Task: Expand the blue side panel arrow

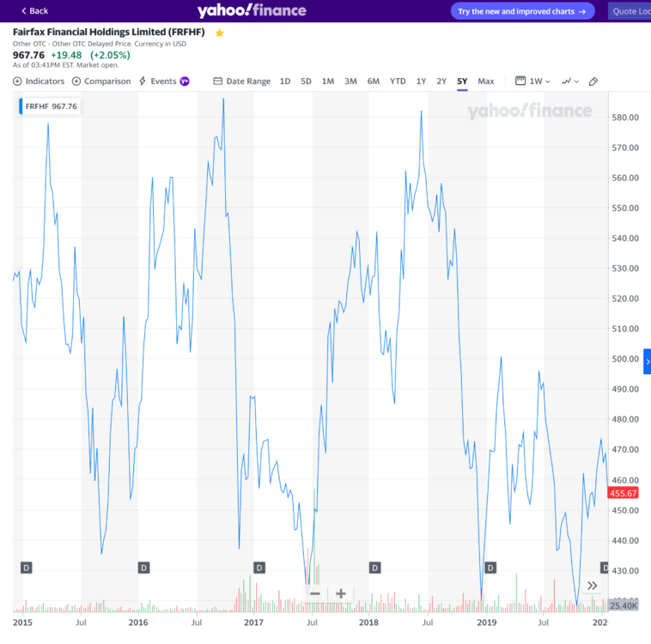Action: pos(648,361)
